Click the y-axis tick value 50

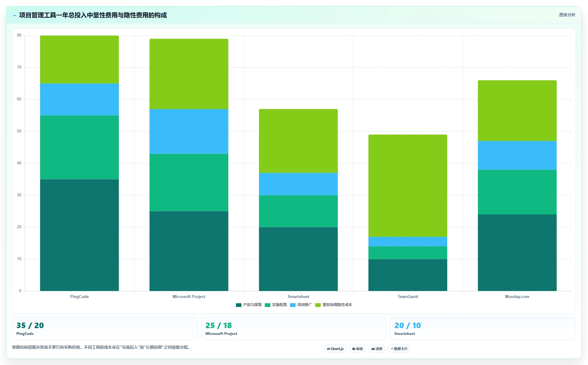19,131
